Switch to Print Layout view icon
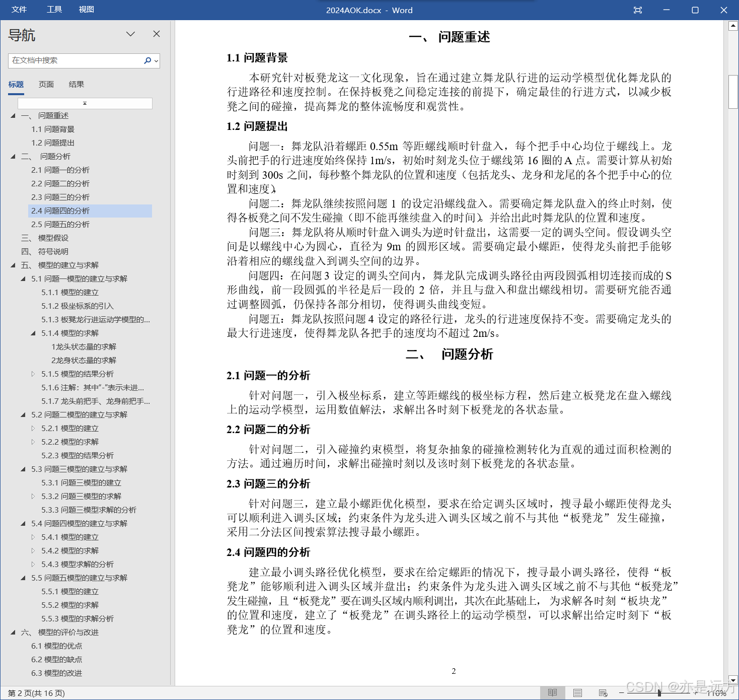 (x=577, y=693)
